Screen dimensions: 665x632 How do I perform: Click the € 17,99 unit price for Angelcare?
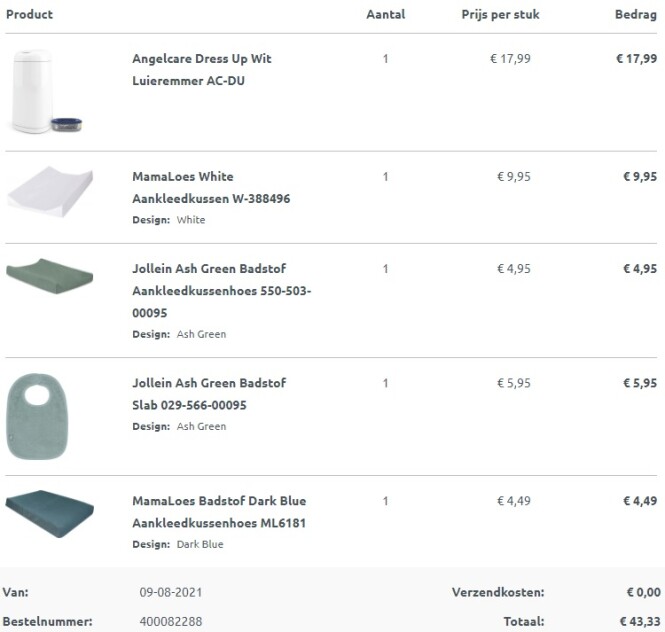pyautogui.click(x=510, y=59)
